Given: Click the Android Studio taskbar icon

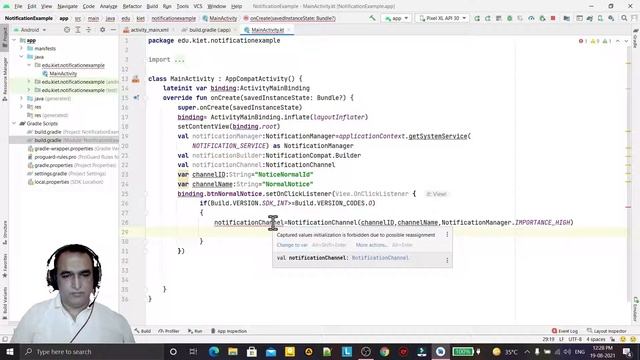Looking at the screenshot, I should [x=441, y=351].
